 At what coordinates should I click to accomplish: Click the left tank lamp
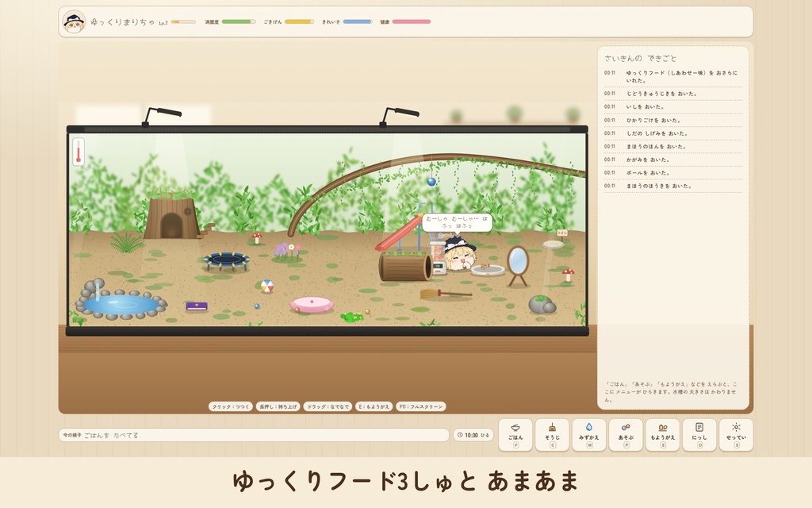(162, 116)
